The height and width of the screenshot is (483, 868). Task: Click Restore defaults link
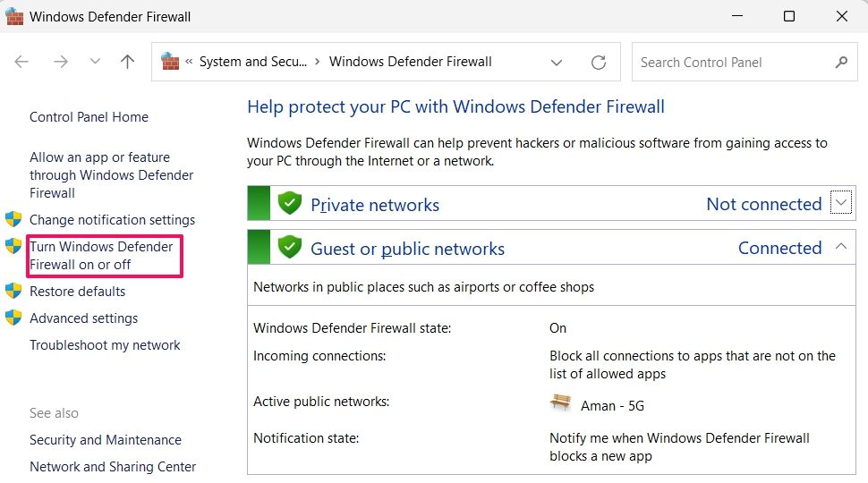[77, 292]
